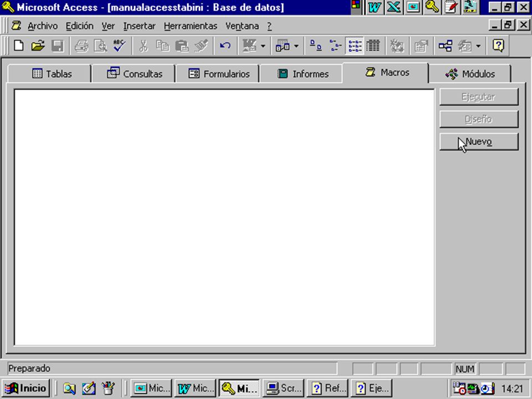Open the Edición menu
The height and width of the screenshot is (399, 532).
click(79, 26)
